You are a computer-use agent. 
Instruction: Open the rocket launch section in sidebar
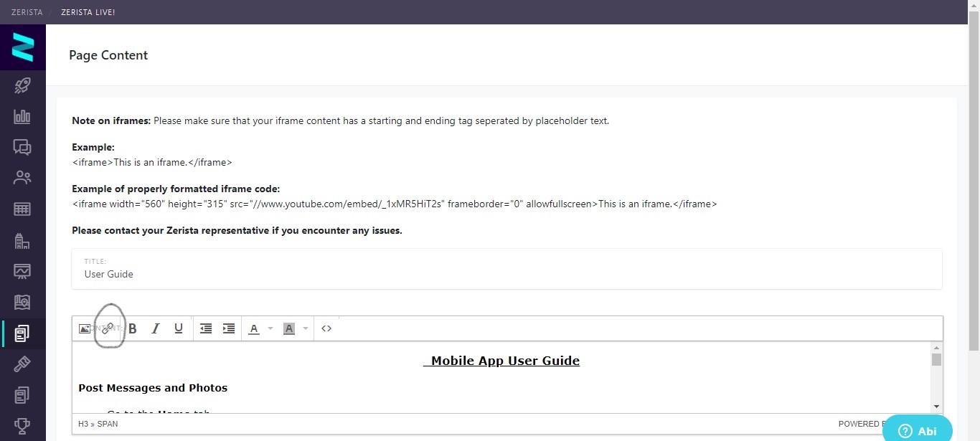click(23, 87)
